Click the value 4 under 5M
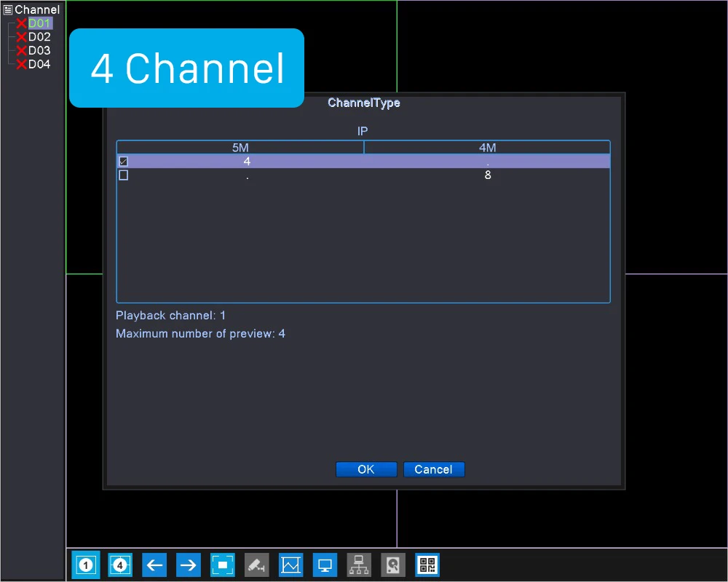Viewport: 728px width, 582px height. coord(247,161)
